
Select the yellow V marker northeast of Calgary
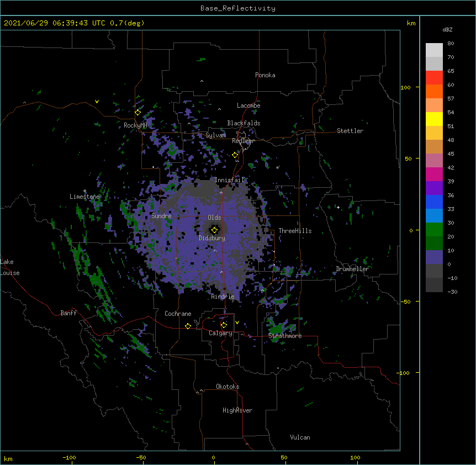pos(237,323)
